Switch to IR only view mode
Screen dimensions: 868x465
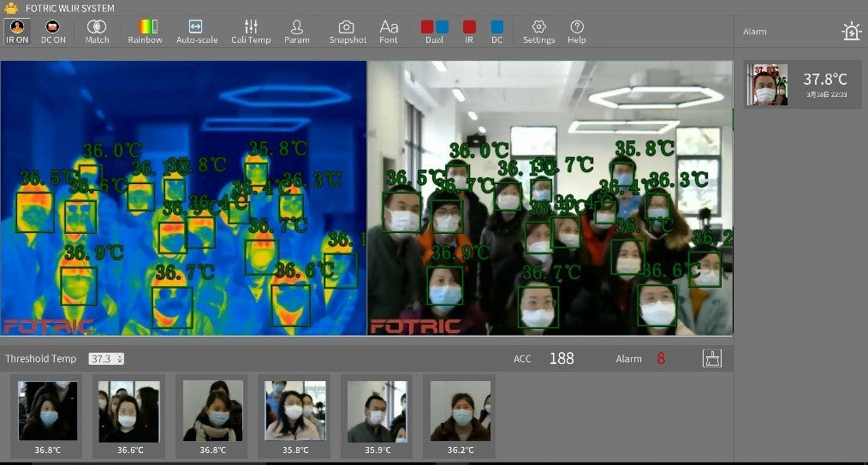[x=469, y=32]
